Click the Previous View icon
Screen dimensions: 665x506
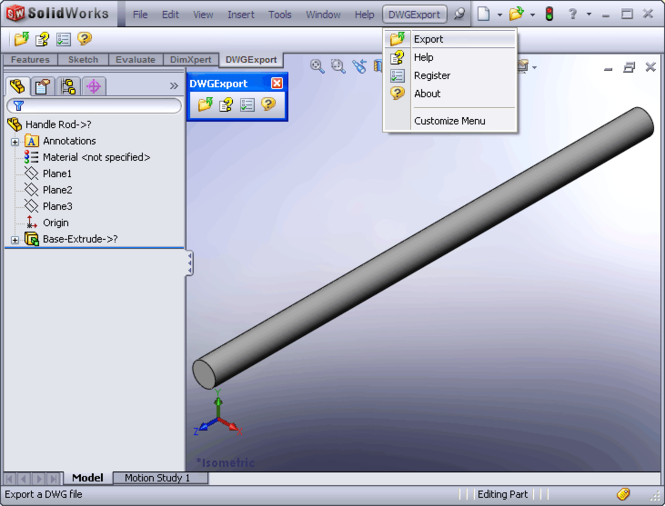pos(360,67)
